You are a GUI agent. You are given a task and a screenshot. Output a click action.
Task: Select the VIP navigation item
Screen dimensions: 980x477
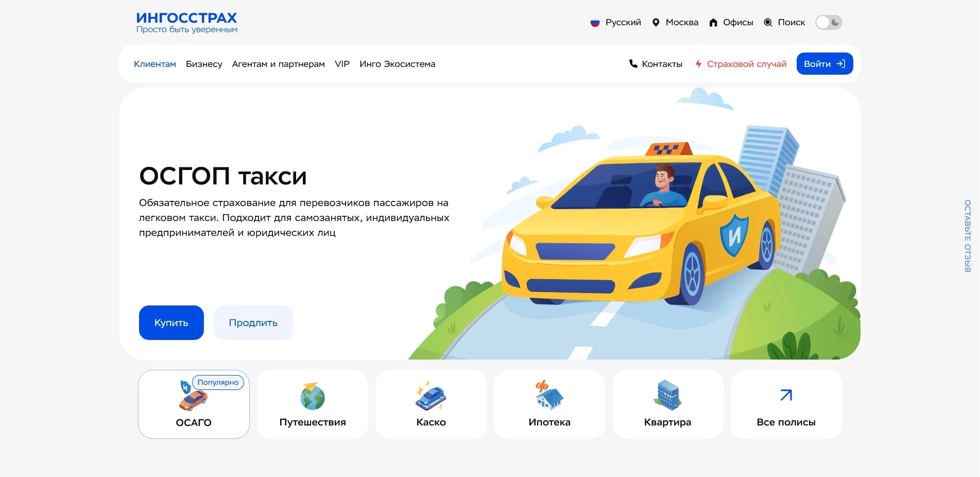341,64
